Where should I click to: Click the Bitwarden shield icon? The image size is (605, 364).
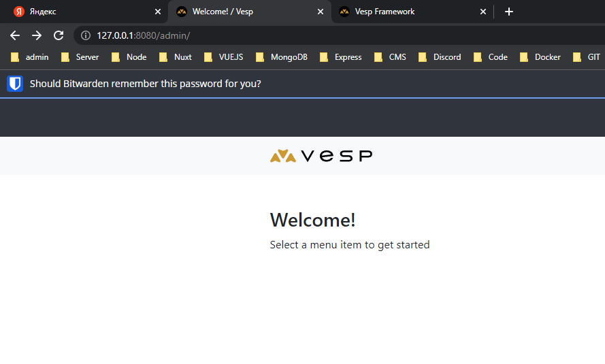(x=15, y=84)
